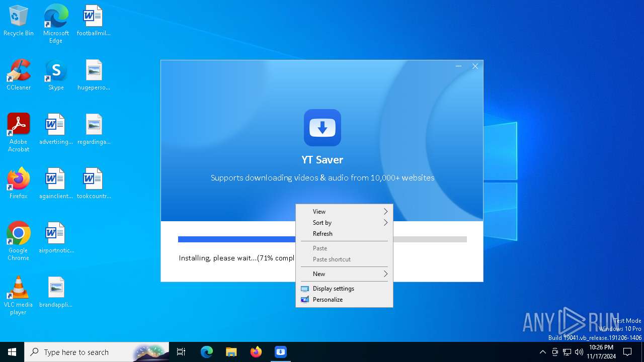Screen dimensions: 644x362
Task: Open Display settings from context menu
Action: [x=344, y=289]
